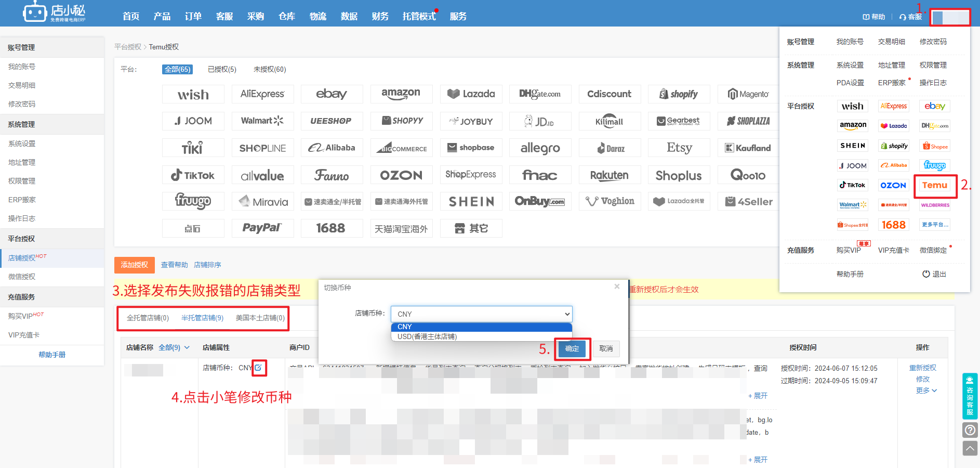Open 微信授权 in the left sidebar
This screenshot has height=468, width=980.
pyautogui.click(x=22, y=277)
